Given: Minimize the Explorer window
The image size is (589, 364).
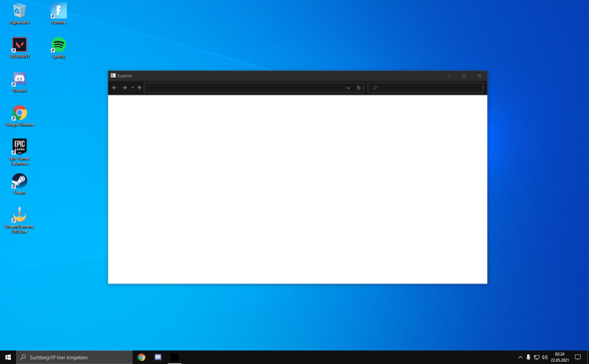Looking at the screenshot, I should pyautogui.click(x=448, y=76).
